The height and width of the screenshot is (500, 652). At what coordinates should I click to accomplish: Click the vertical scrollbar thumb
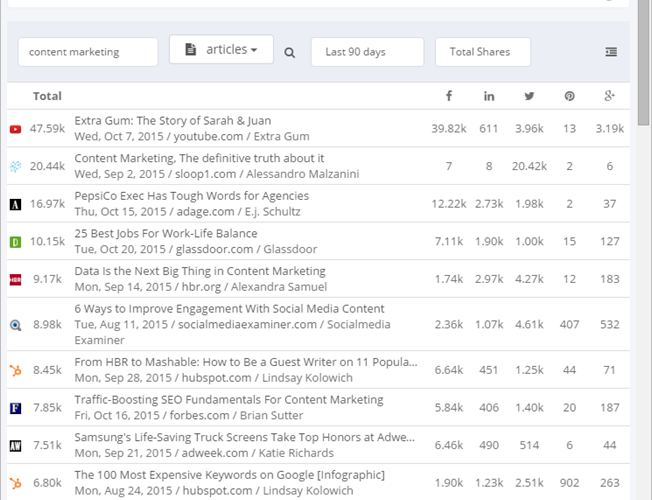tap(644, 62)
